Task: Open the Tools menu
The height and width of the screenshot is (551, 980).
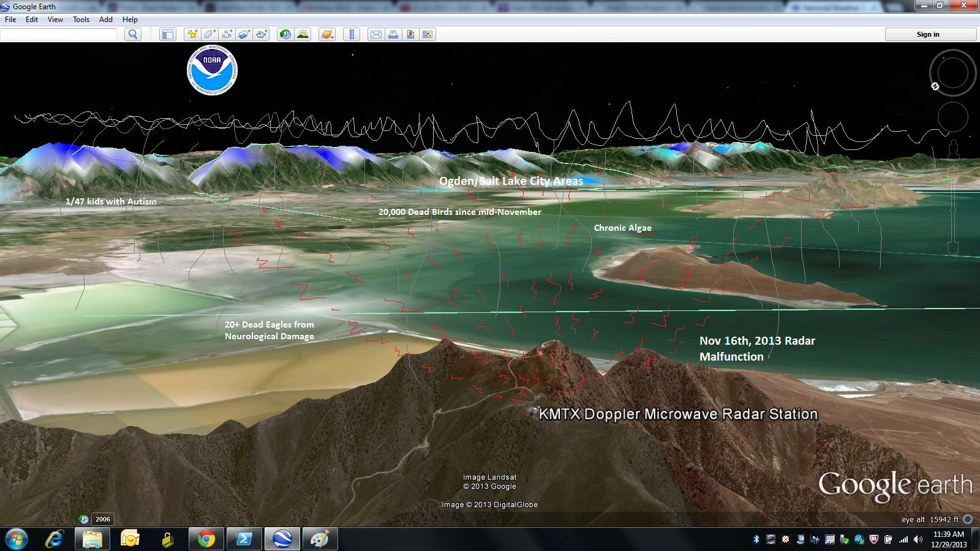Action: tap(81, 20)
